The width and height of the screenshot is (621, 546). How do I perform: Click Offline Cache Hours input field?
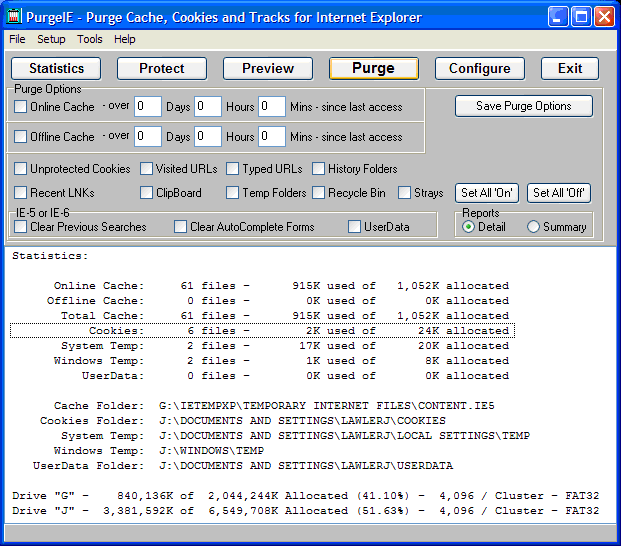pos(208,137)
